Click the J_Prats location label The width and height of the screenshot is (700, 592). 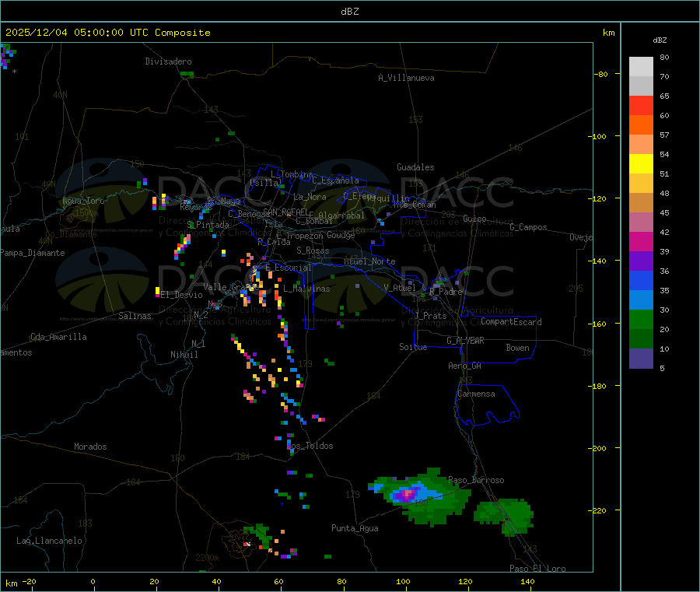(431, 315)
